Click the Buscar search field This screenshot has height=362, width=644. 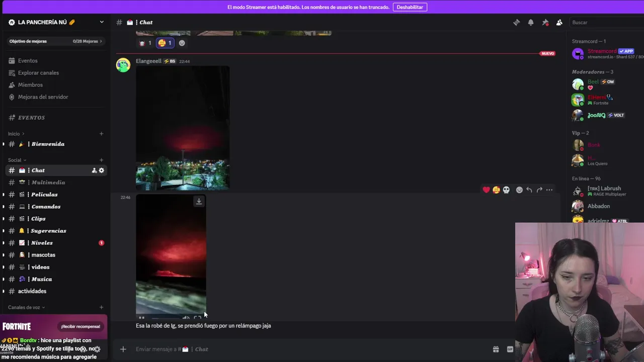(x=606, y=22)
